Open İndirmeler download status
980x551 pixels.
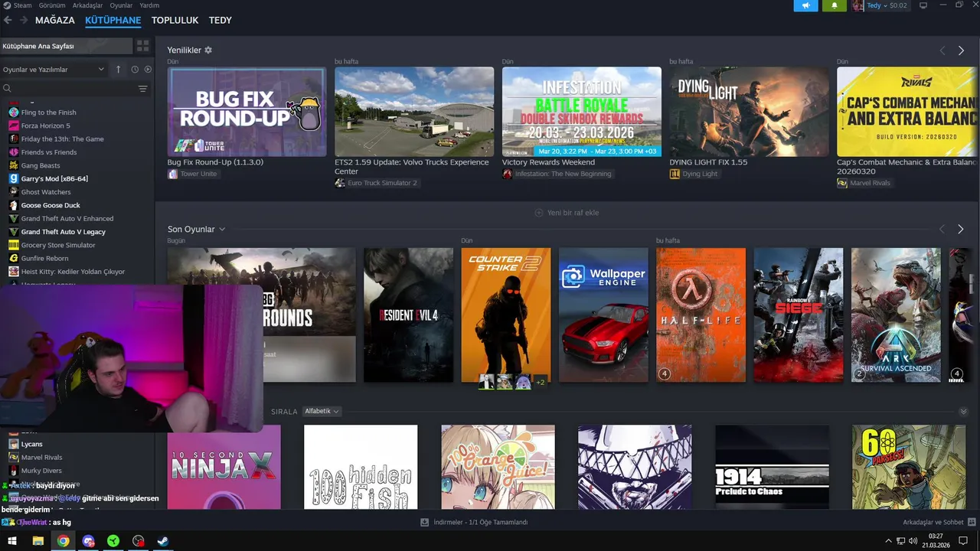(474, 522)
